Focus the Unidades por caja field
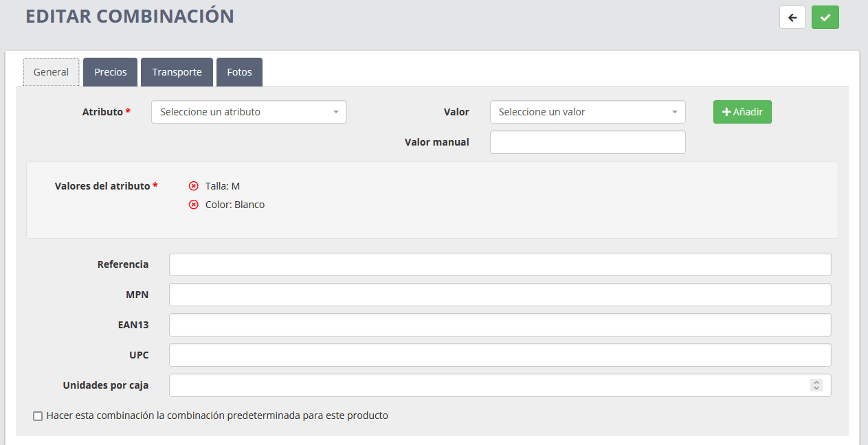 click(488, 385)
